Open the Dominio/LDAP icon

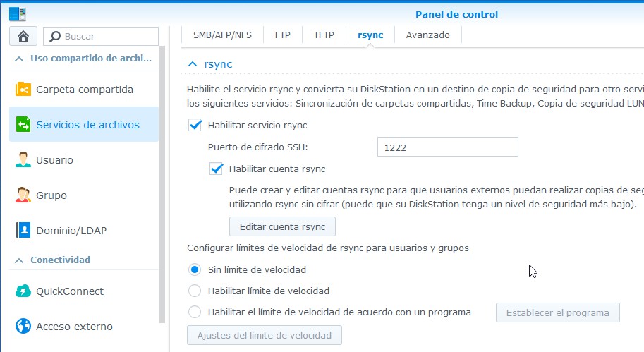23,231
